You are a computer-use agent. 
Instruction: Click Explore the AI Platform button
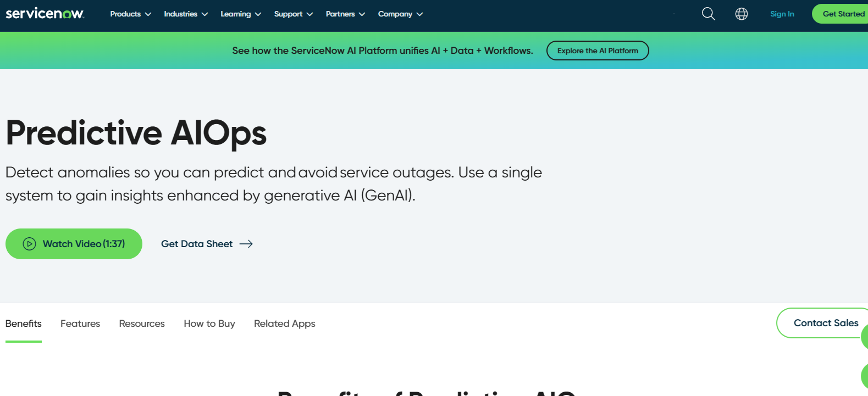(598, 51)
